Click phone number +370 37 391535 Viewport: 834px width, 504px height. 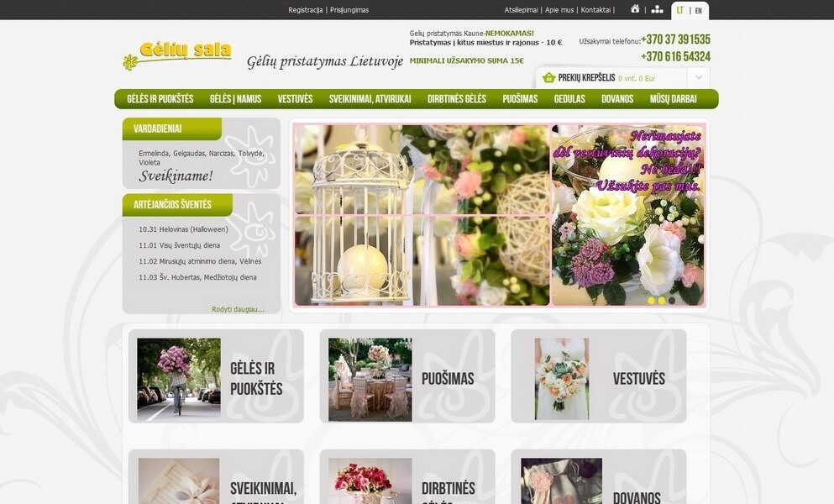pyautogui.click(x=675, y=39)
